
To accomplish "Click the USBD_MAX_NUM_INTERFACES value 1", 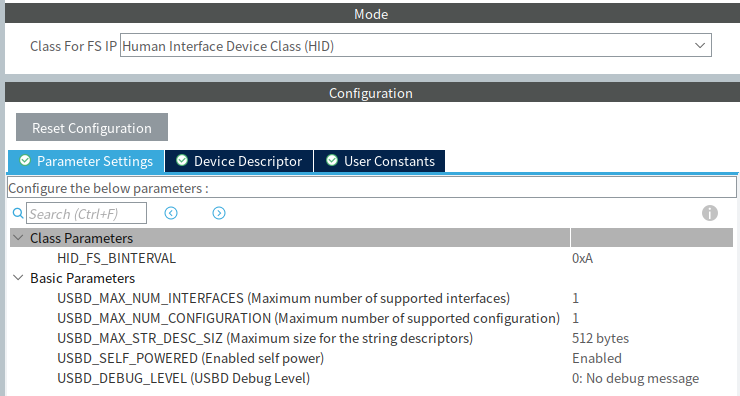I will pos(575,298).
